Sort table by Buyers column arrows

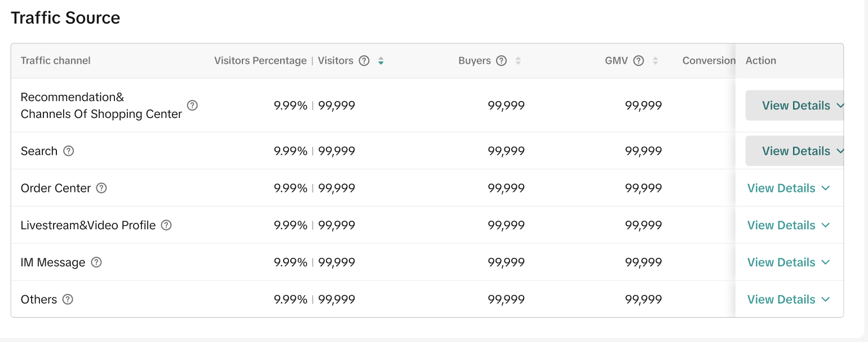click(x=518, y=61)
